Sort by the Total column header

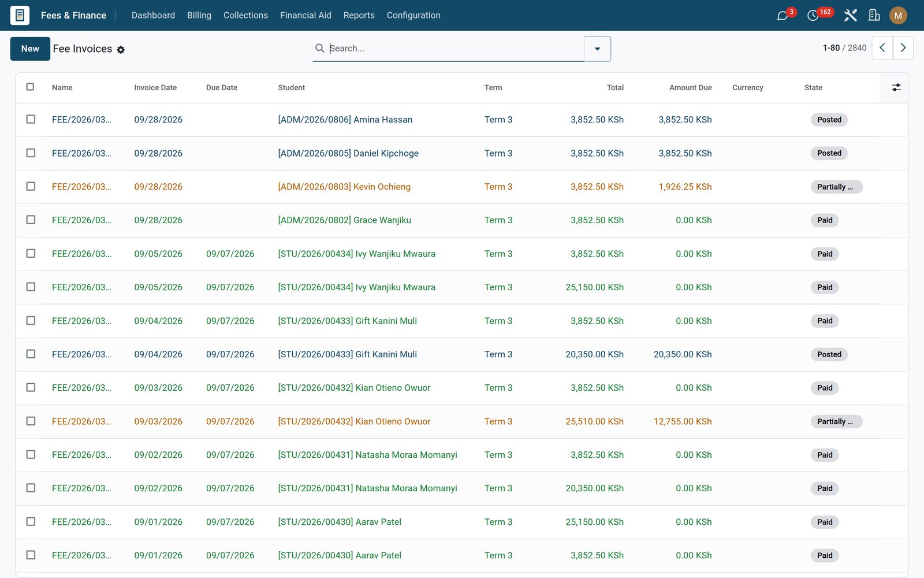(x=615, y=88)
